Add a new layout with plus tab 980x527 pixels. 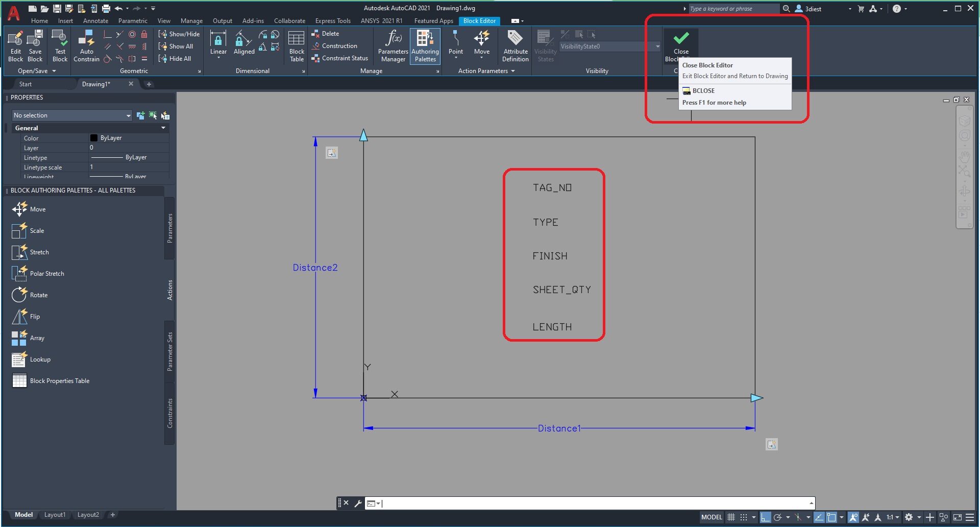(113, 515)
